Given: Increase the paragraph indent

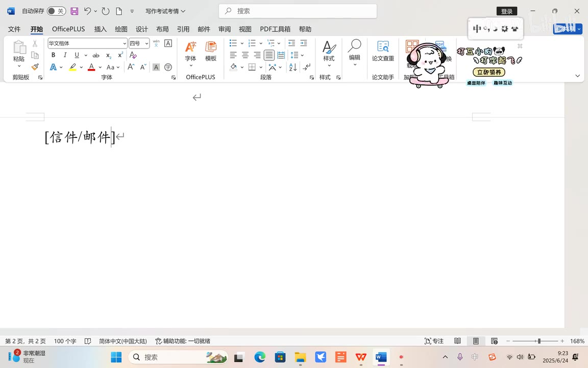Looking at the screenshot, I should [x=304, y=43].
